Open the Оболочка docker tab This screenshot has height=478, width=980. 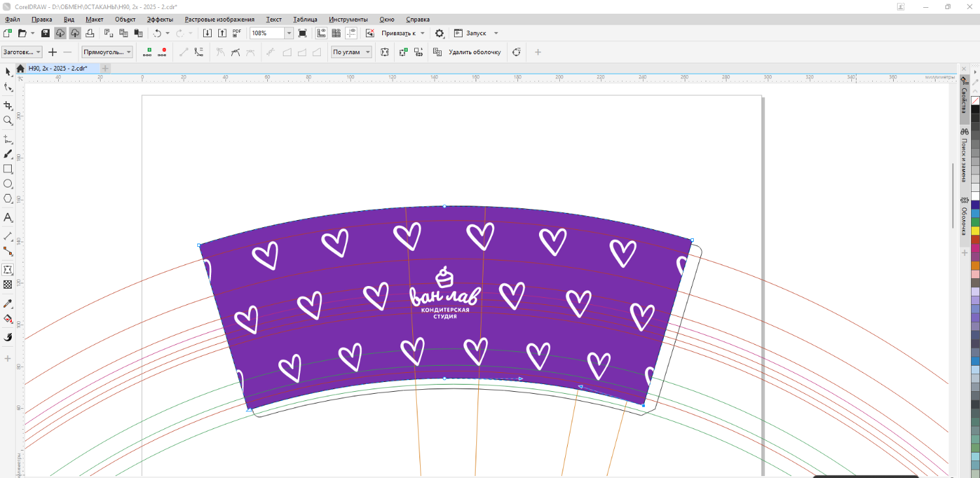click(x=964, y=216)
